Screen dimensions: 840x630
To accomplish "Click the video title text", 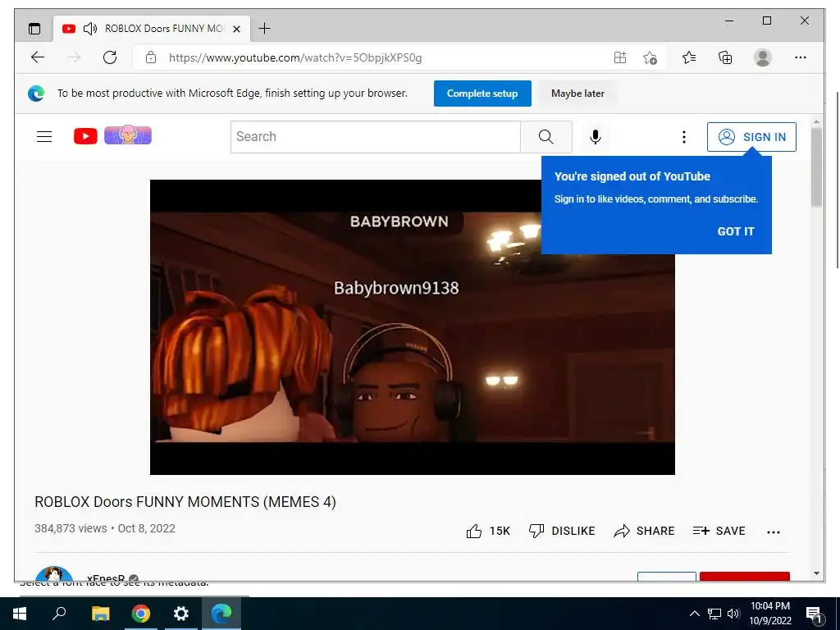I will pos(185,502).
